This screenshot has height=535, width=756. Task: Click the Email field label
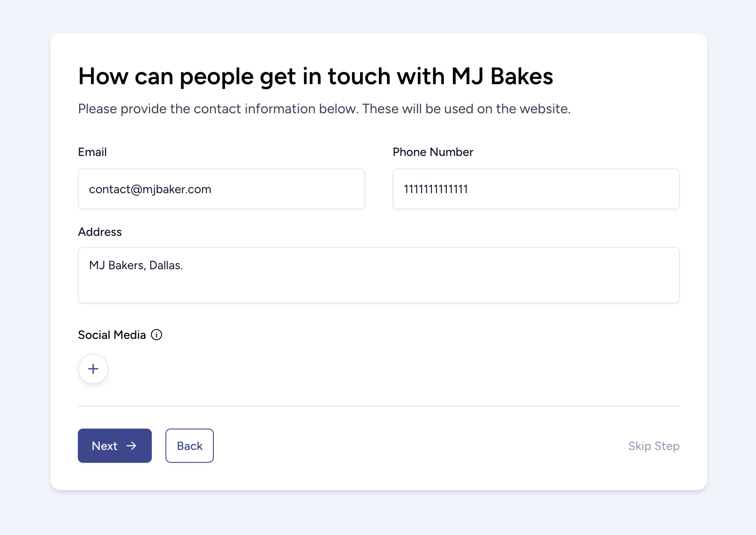(x=92, y=152)
